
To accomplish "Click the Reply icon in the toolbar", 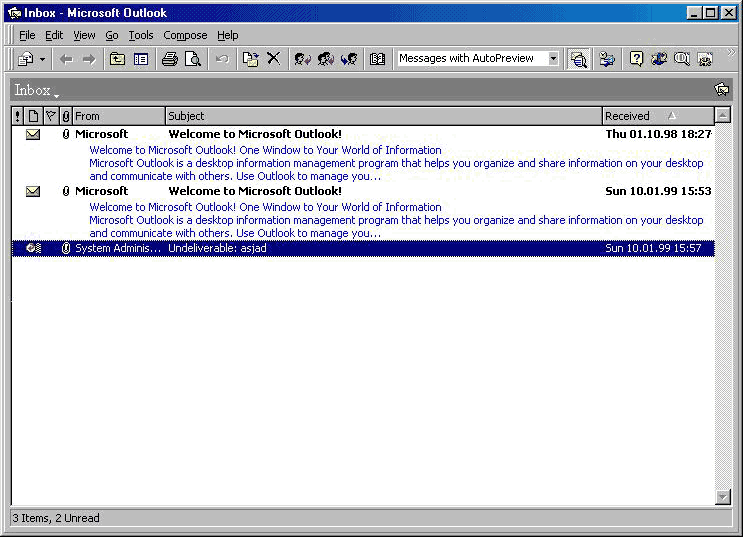I will point(302,59).
